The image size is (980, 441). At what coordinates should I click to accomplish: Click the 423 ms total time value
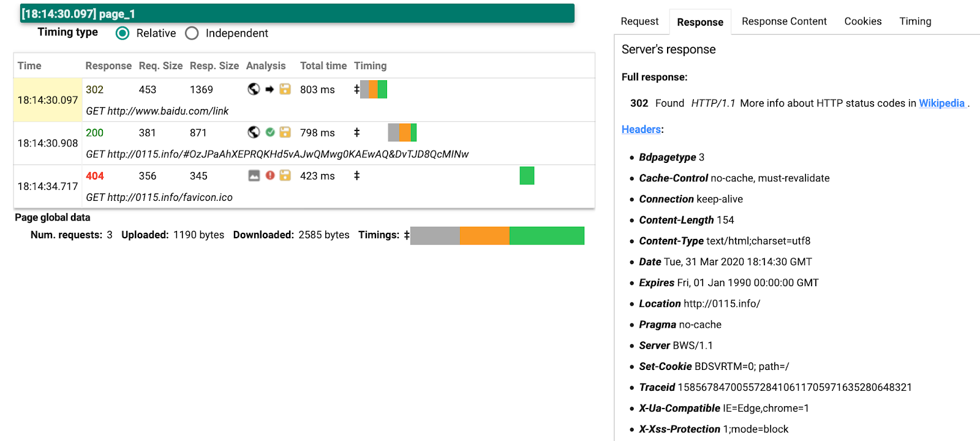[x=317, y=176]
